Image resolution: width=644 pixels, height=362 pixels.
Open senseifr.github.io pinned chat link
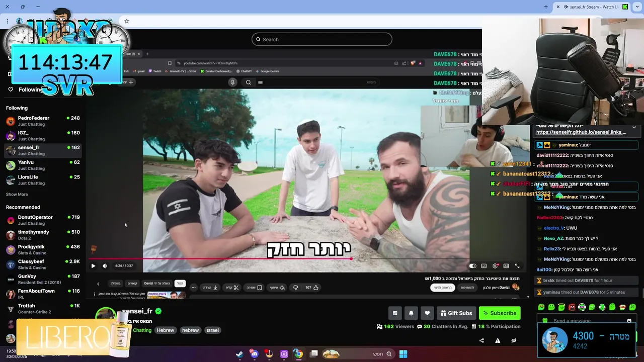(581, 132)
